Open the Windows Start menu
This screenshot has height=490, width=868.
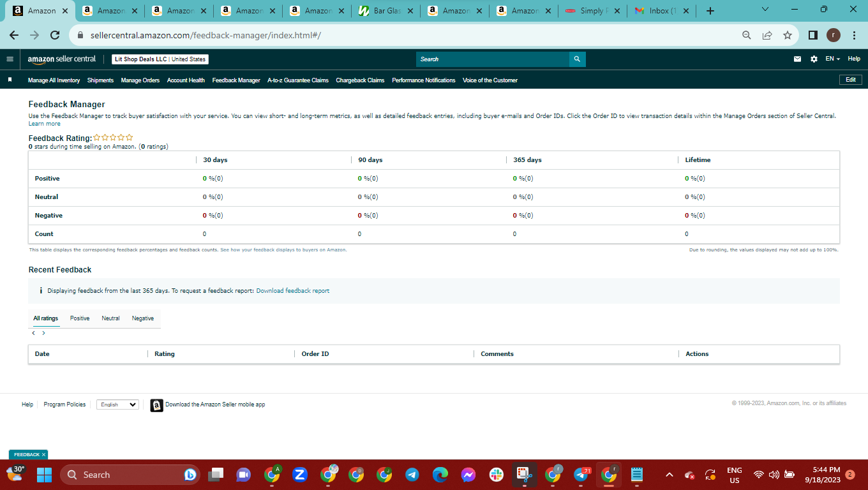point(44,475)
